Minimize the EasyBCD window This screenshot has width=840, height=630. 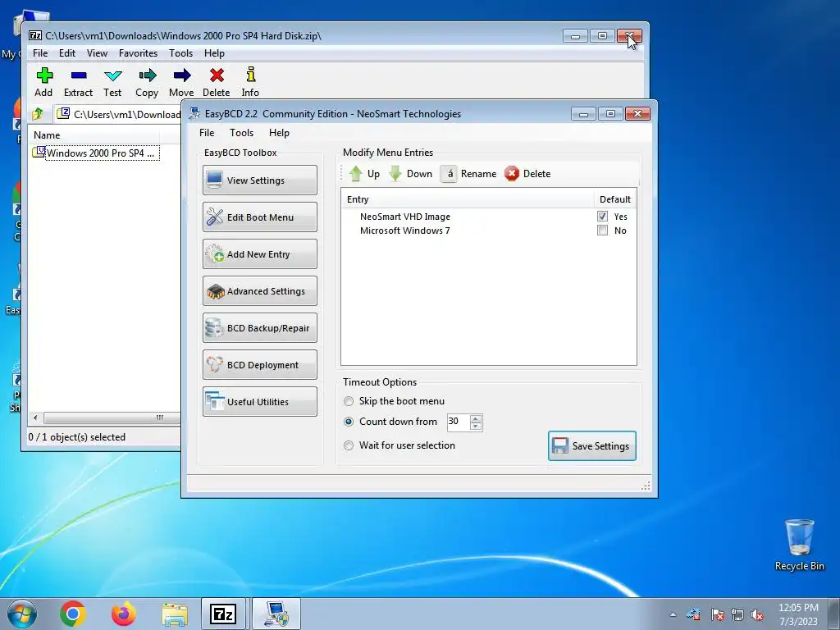584,113
